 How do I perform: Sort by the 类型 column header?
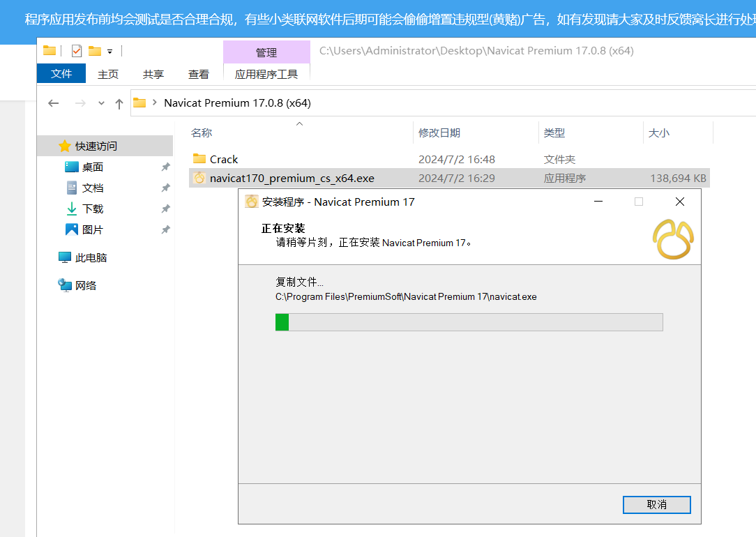click(x=554, y=133)
